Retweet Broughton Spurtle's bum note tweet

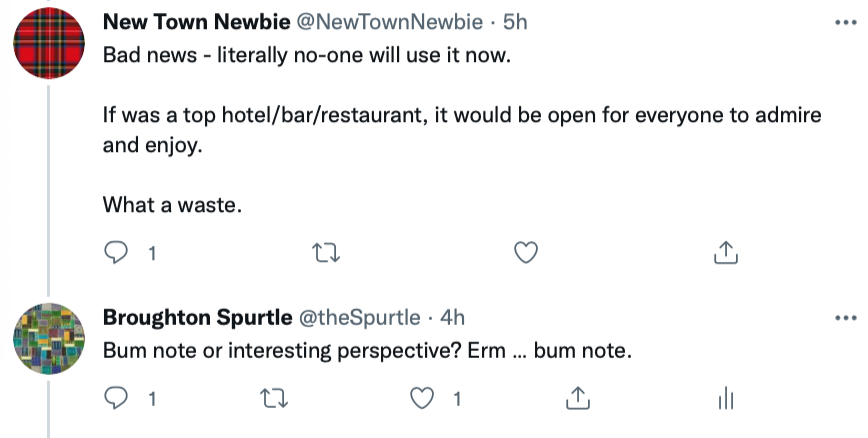click(x=274, y=399)
